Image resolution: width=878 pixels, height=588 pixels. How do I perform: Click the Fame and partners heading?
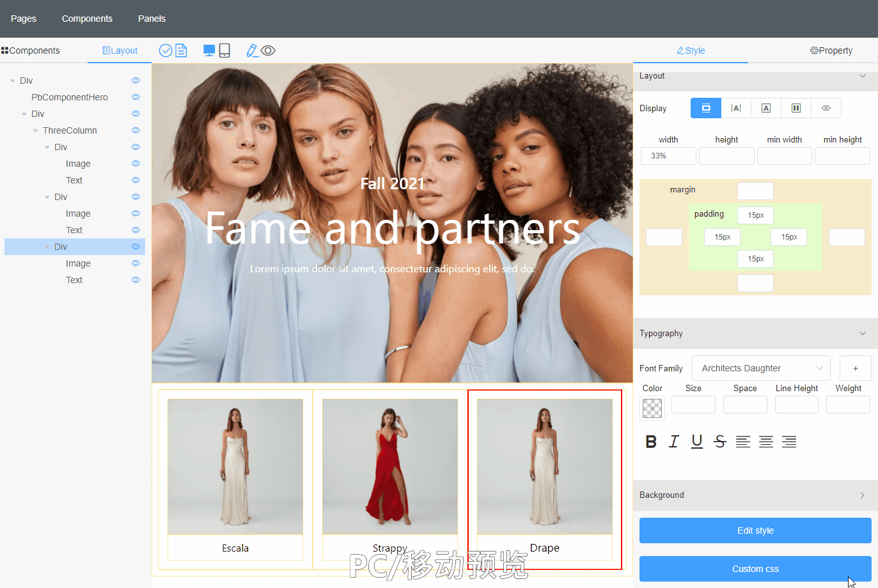point(393,228)
